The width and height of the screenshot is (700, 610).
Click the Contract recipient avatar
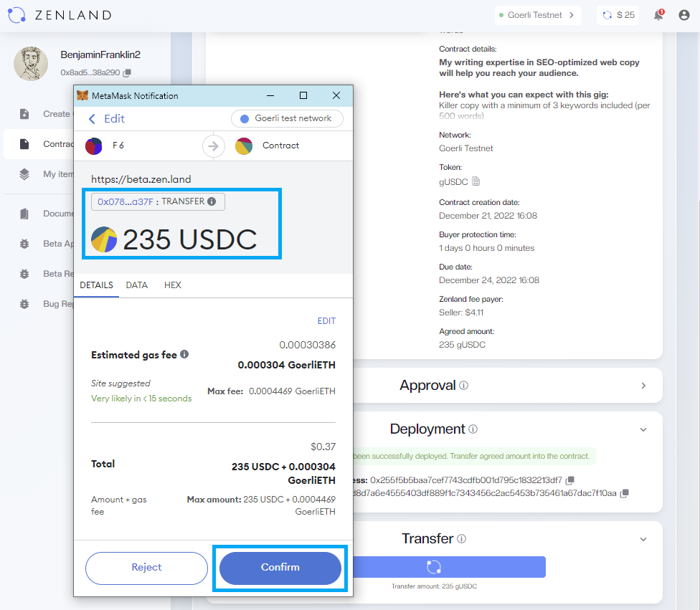point(244,146)
